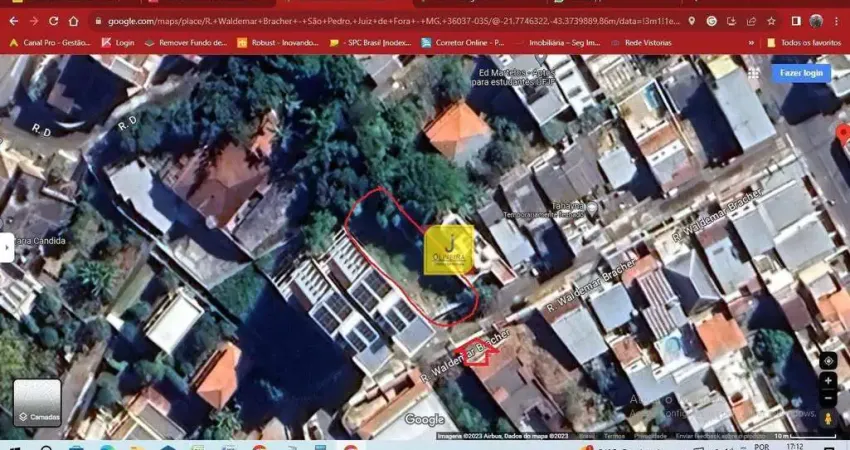Open the Brasil footer link
Viewport: 850px width, 450px height.
click(587, 436)
